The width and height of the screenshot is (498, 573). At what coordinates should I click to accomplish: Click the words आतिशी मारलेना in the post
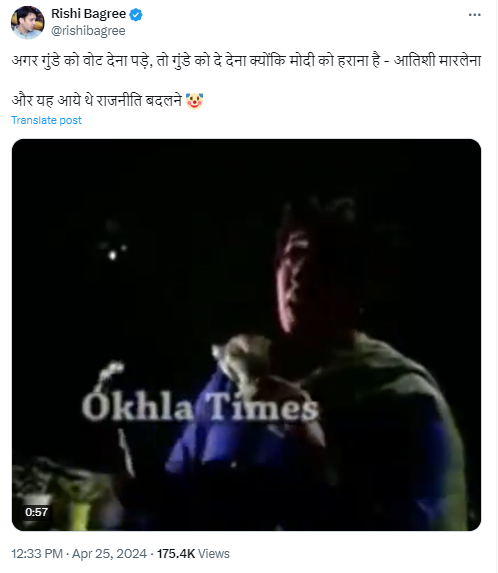[437, 60]
